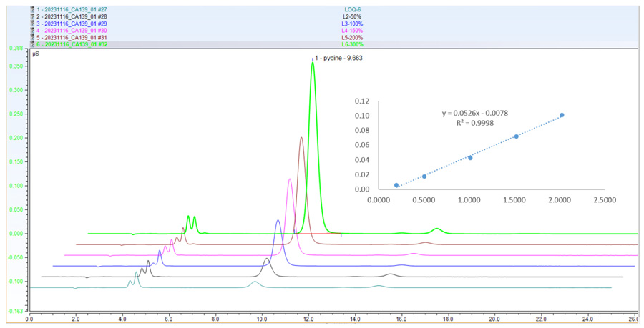
Task: Select the 1 - 20231116_CA139_01 #27 entry
Action: (x=72, y=9)
